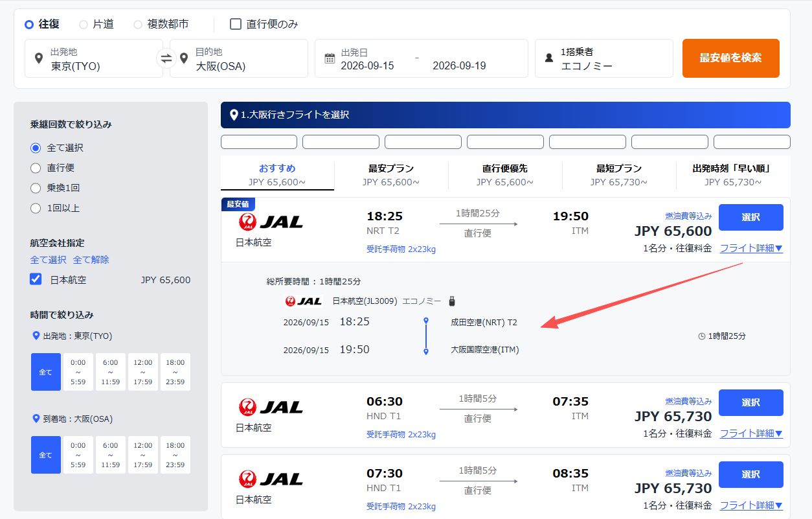Uncheck the 日本航空 airline checkbox
The height and width of the screenshot is (519, 812).
[36, 279]
